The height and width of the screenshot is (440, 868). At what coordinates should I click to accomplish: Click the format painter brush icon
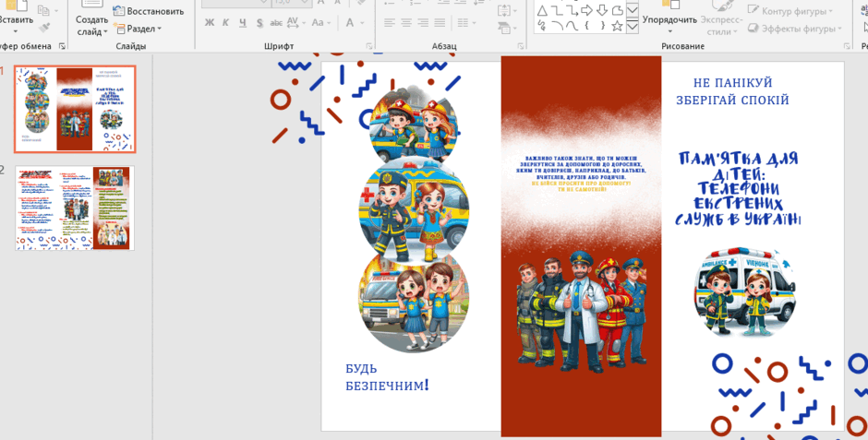point(44,27)
